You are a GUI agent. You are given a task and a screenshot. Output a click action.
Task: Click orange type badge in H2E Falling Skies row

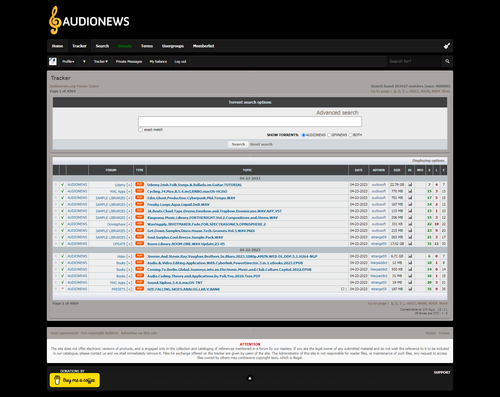[x=139, y=289]
